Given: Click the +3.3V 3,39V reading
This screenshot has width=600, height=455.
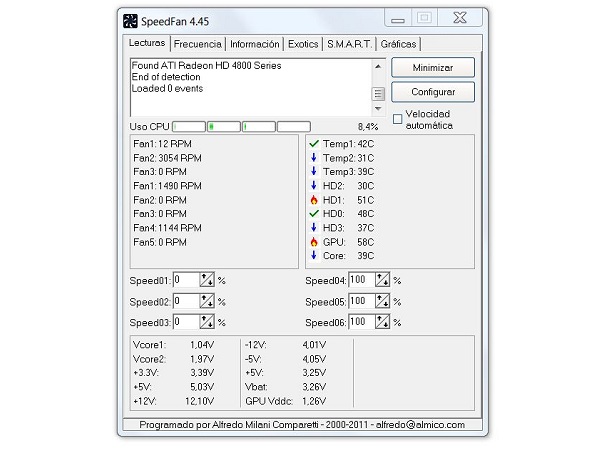Looking at the screenshot, I should point(173,373).
